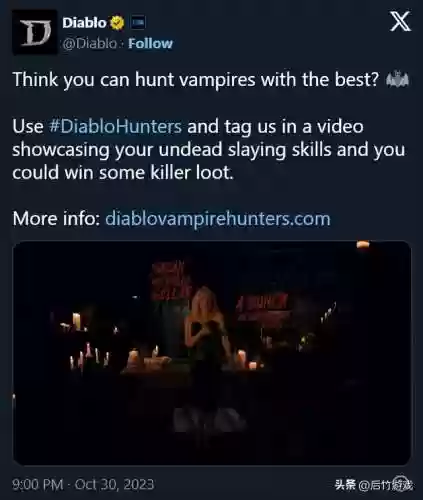Select the "Think you can hunt vampires" line

coord(196,80)
